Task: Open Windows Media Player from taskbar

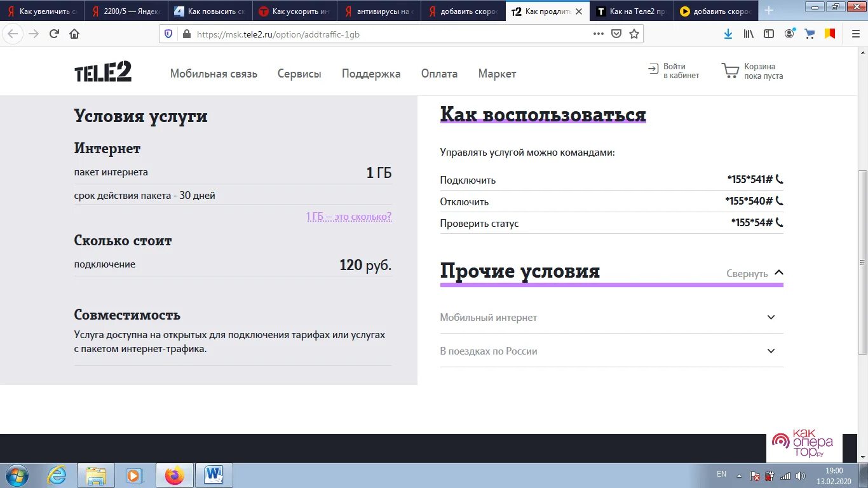Action: click(134, 475)
